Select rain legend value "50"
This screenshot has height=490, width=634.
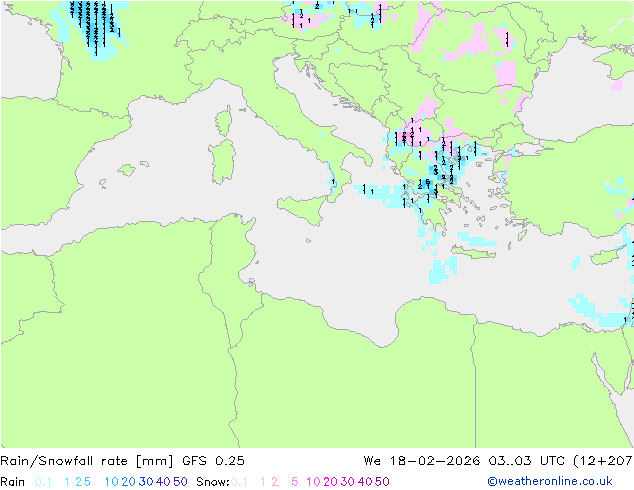tap(180, 482)
